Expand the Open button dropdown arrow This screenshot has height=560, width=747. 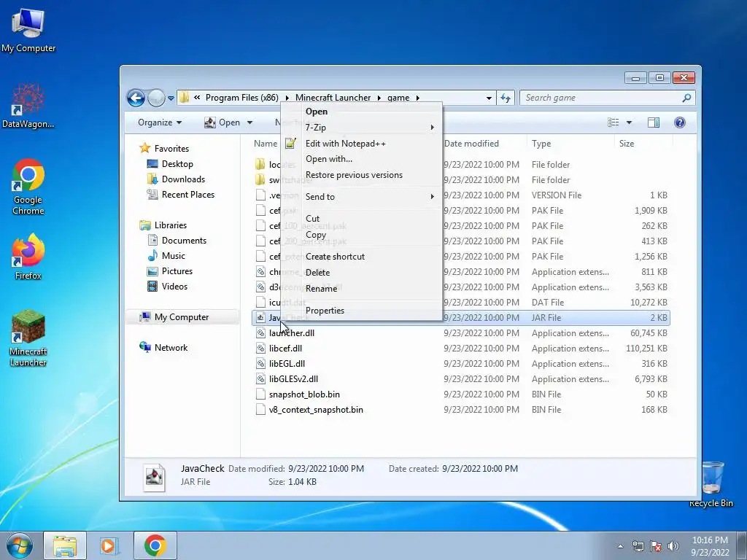click(x=249, y=122)
